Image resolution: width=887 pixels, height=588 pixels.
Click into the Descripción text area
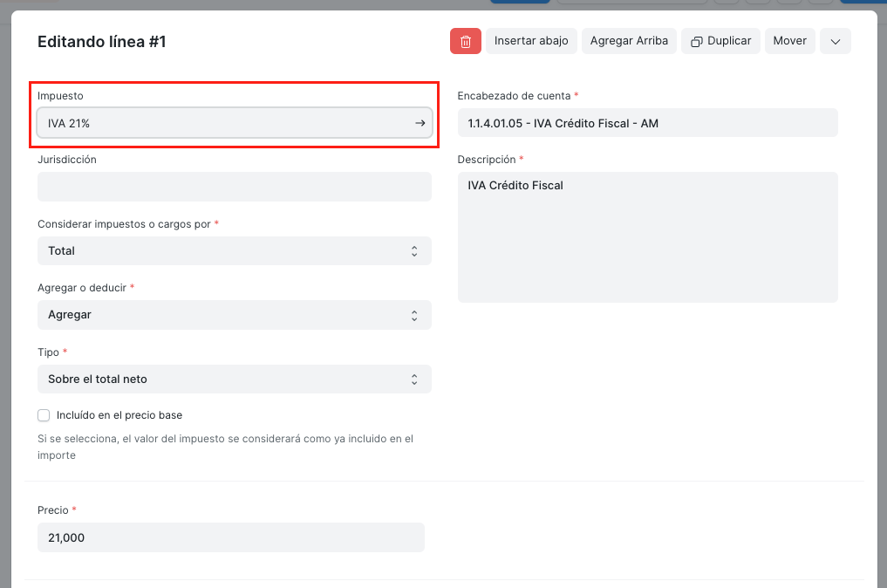tap(647, 237)
